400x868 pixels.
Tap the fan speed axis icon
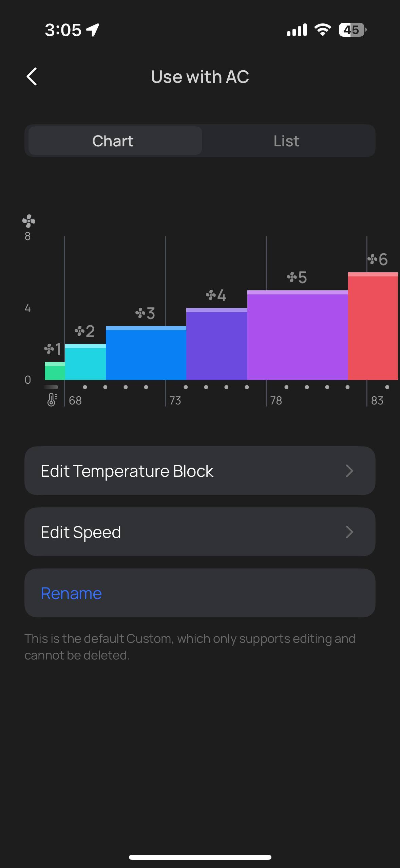(x=28, y=221)
